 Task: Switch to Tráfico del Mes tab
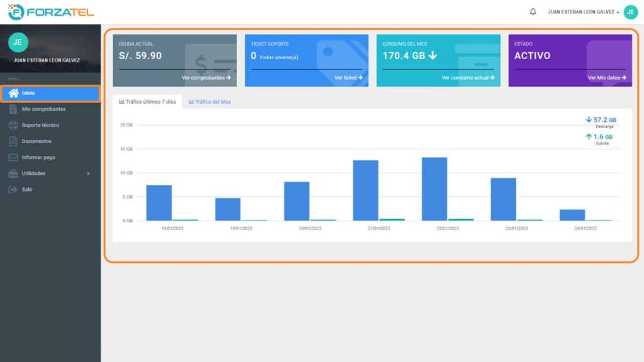point(210,102)
